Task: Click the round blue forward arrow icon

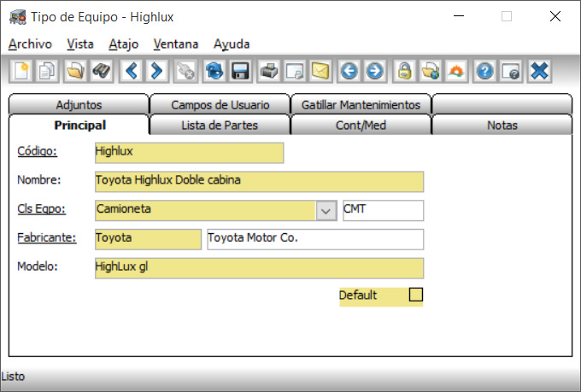Action: click(x=374, y=71)
